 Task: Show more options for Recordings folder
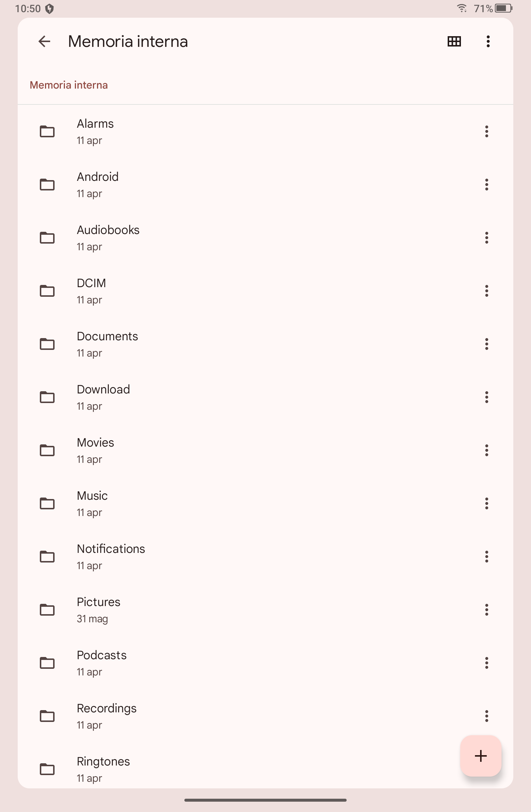(x=487, y=716)
